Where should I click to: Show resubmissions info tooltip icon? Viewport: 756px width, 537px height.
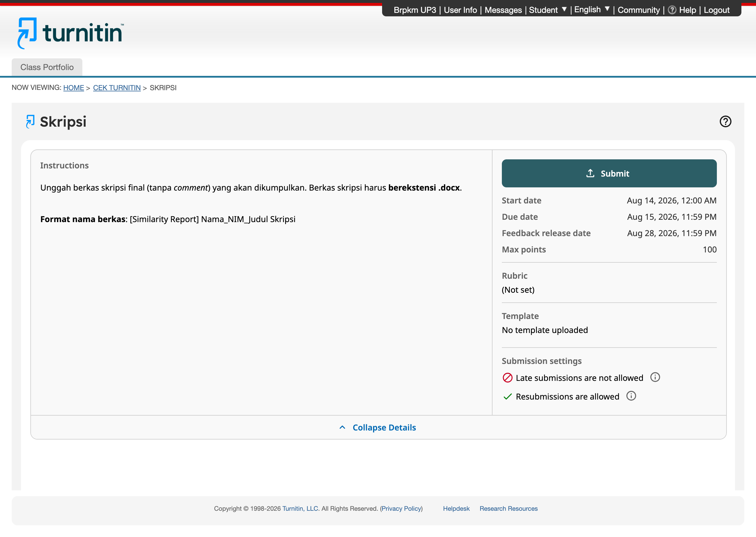[x=631, y=396]
